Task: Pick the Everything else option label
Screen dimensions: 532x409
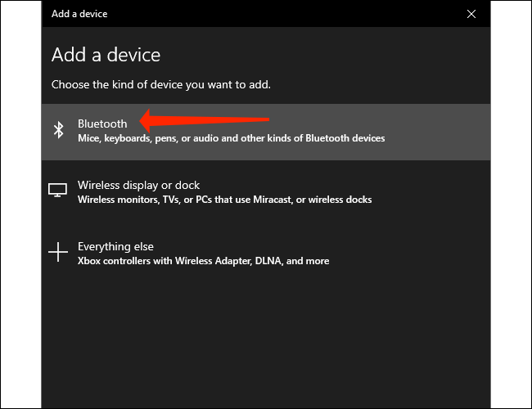Action: [x=115, y=246]
